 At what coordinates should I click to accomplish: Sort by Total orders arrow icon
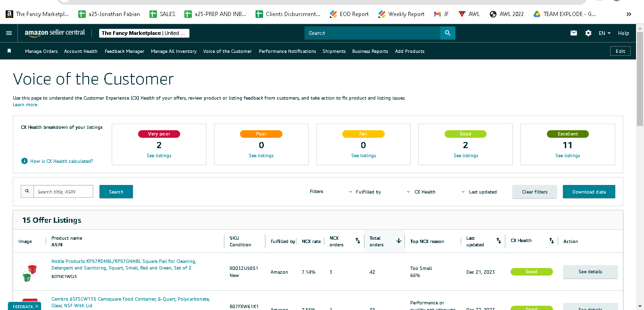399,241
